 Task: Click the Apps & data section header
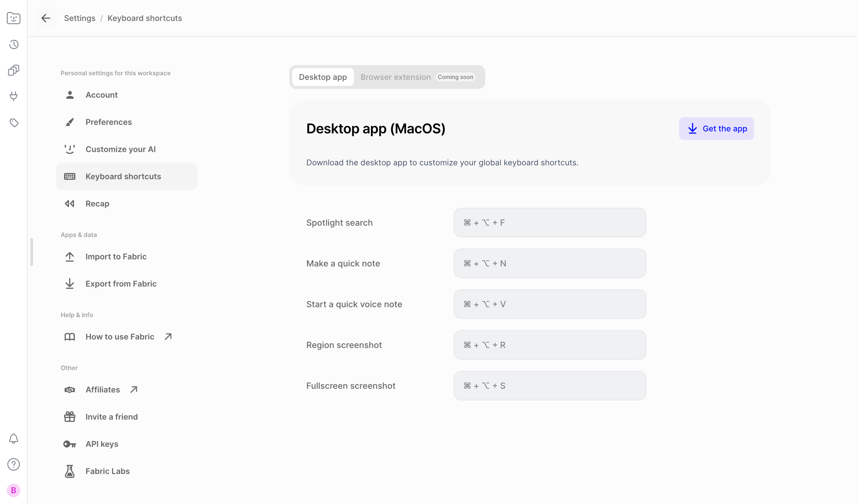pos(79,235)
